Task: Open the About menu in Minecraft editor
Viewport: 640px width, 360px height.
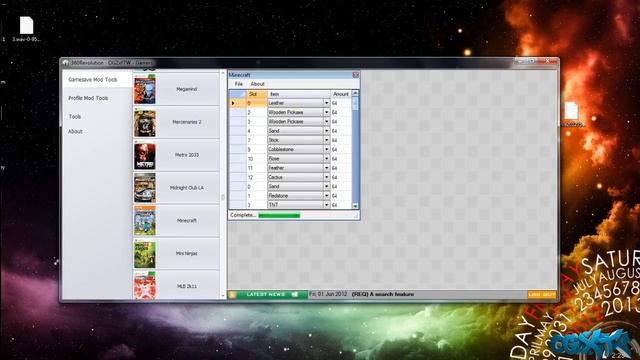Action: pos(258,84)
